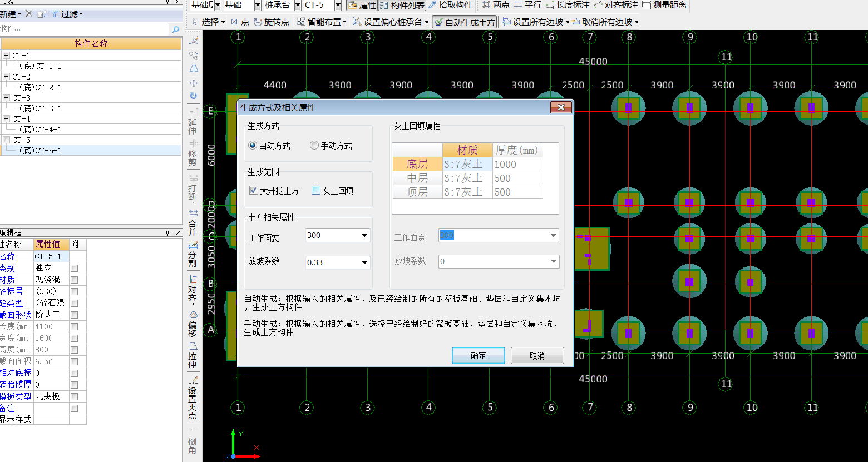This screenshot has width=868, height=462.
Task: Activate the 延伸 (extend) tool
Action: pyautogui.click(x=193, y=121)
